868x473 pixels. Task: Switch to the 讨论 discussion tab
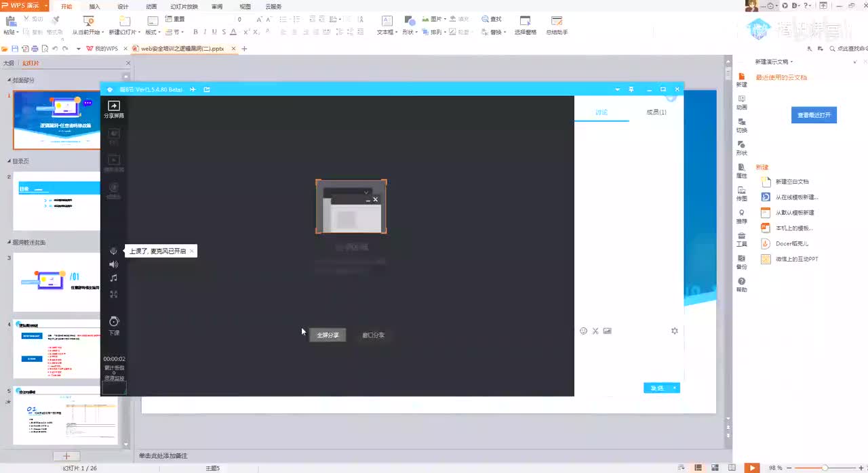[601, 112]
